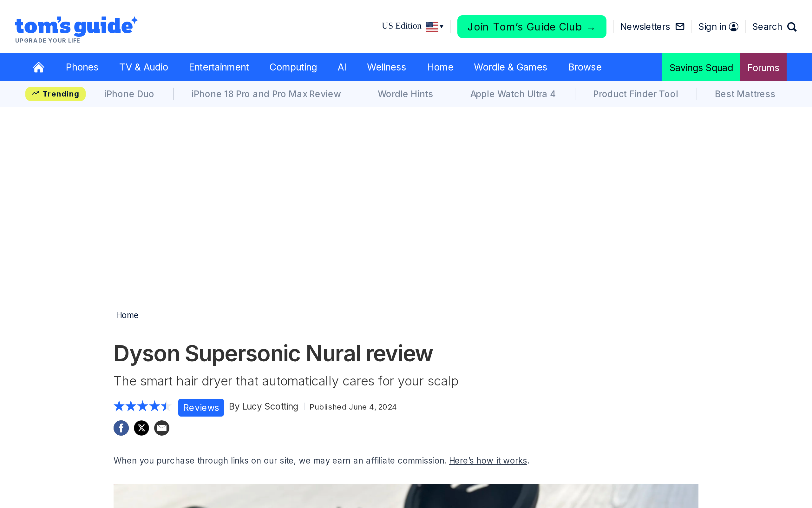Viewport: 812px width, 508px height.
Task: Click the Trending badge
Action: coord(56,94)
